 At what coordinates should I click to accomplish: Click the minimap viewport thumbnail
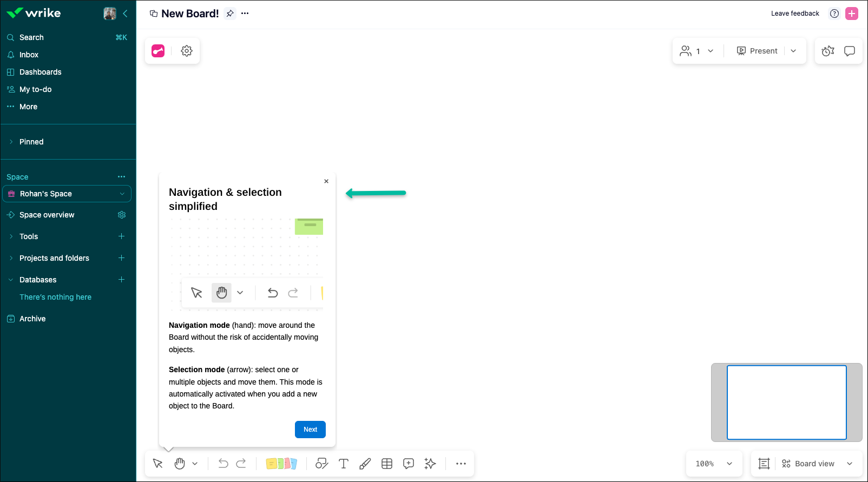[x=787, y=402]
